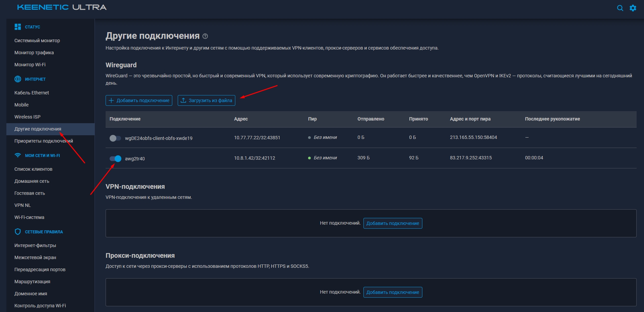Screen dimensions: 644x312
Task: Disable the awg2tr40 connection toggle
Action: click(115, 159)
